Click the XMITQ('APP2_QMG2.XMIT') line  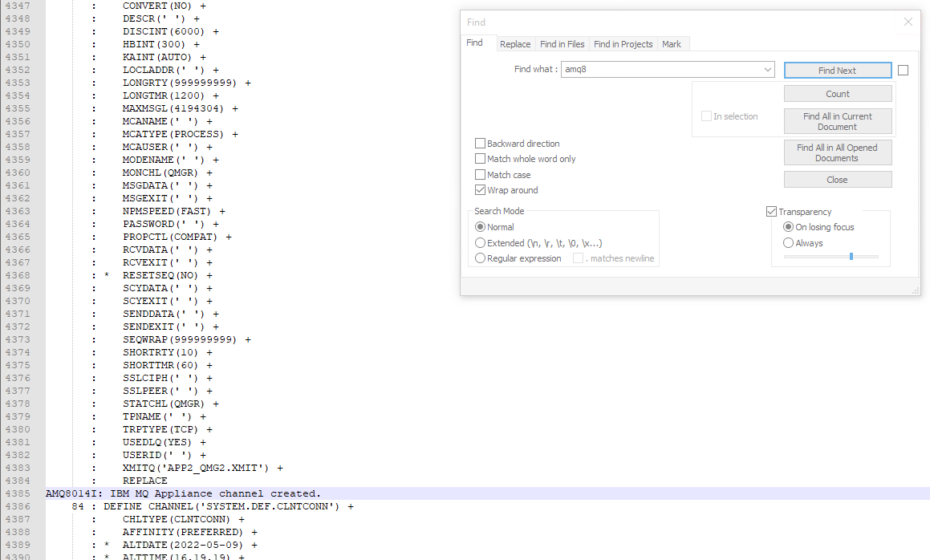tap(203, 468)
